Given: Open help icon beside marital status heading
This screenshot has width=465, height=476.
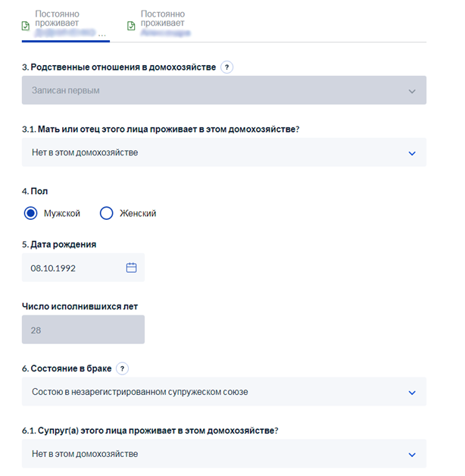Looking at the screenshot, I should click(x=122, y=368).
